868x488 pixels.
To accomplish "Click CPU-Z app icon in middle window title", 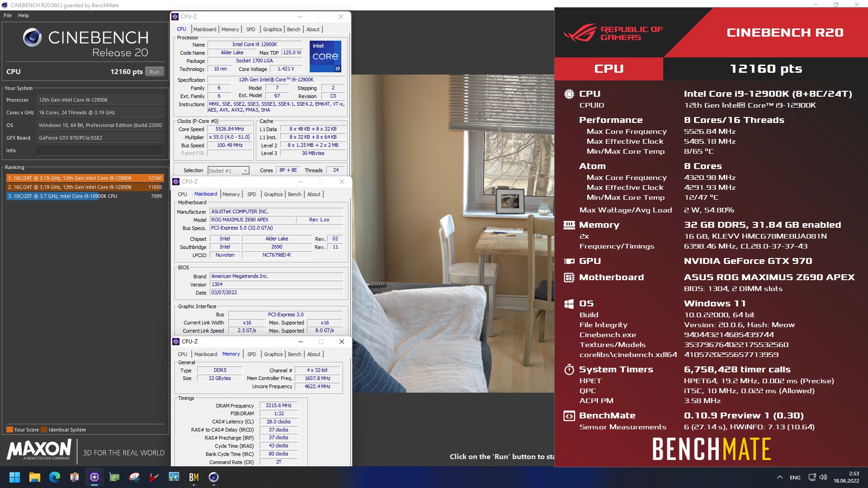I will click(176, 182).
